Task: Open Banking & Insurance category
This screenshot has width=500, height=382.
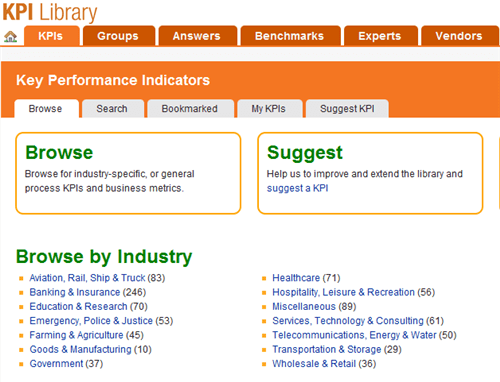Action: tap(75, 292)
